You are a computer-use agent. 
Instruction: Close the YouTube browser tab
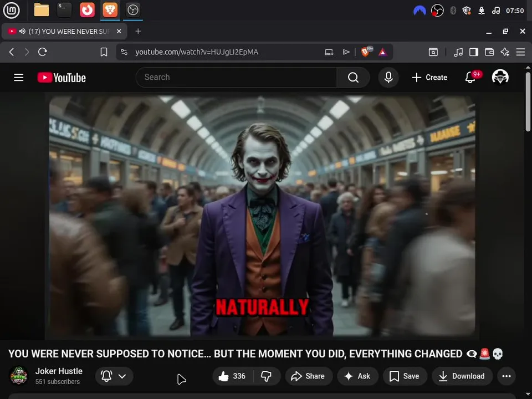[119, 31]
